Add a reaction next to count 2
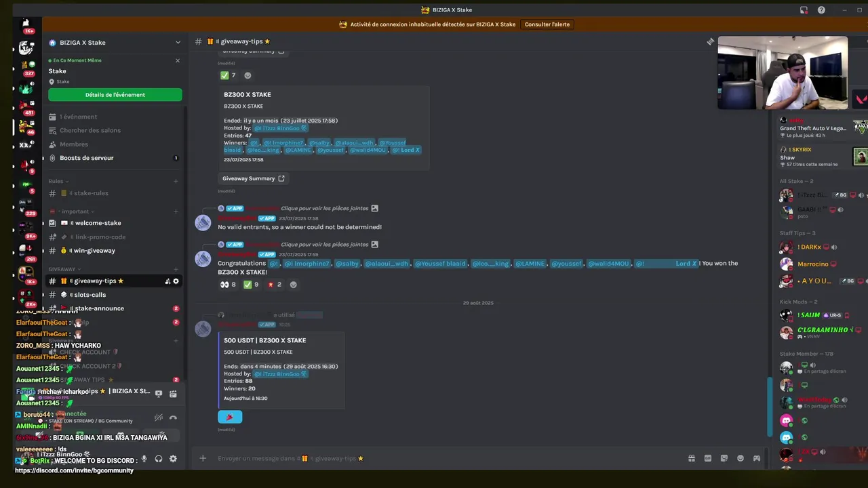This screenshot has height=488, width=868. tap(293, 285)
